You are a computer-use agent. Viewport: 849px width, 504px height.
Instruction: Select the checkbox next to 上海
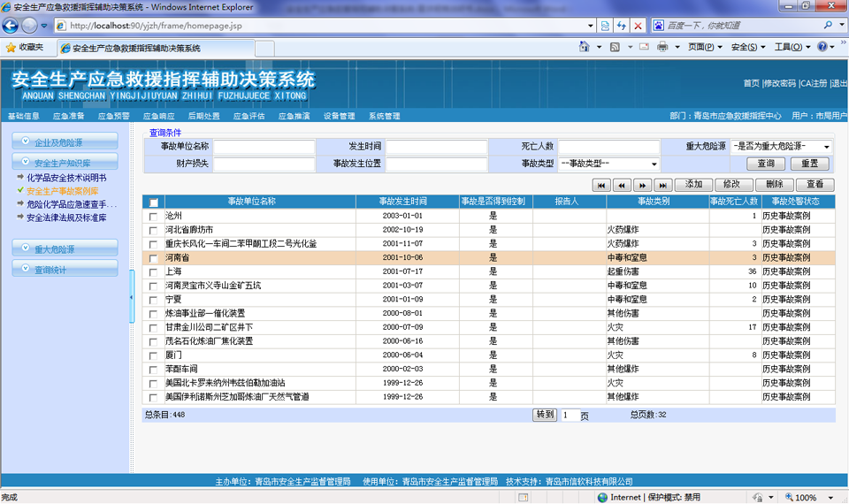154,272
